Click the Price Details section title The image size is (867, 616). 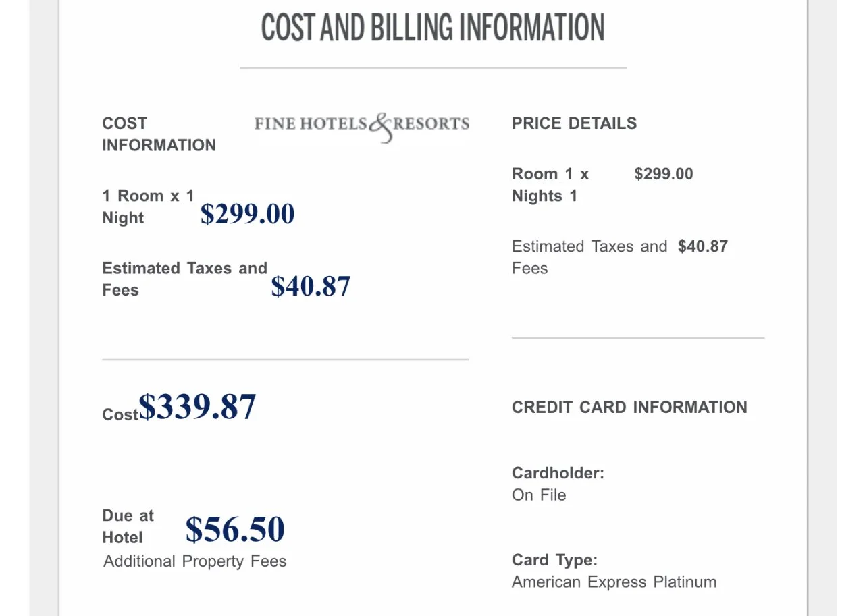click(575, 123)
